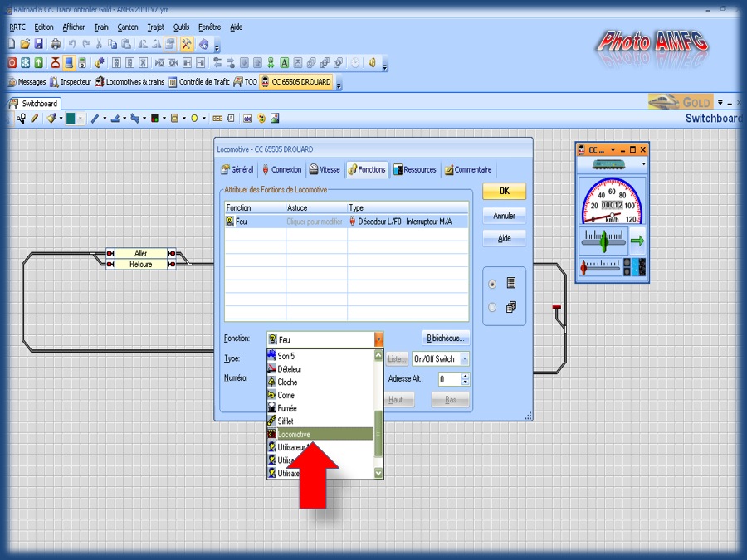Click the New file icon in toolbar
The height and width of the screenshot is (560, 747).
click(x=12, y=44)
